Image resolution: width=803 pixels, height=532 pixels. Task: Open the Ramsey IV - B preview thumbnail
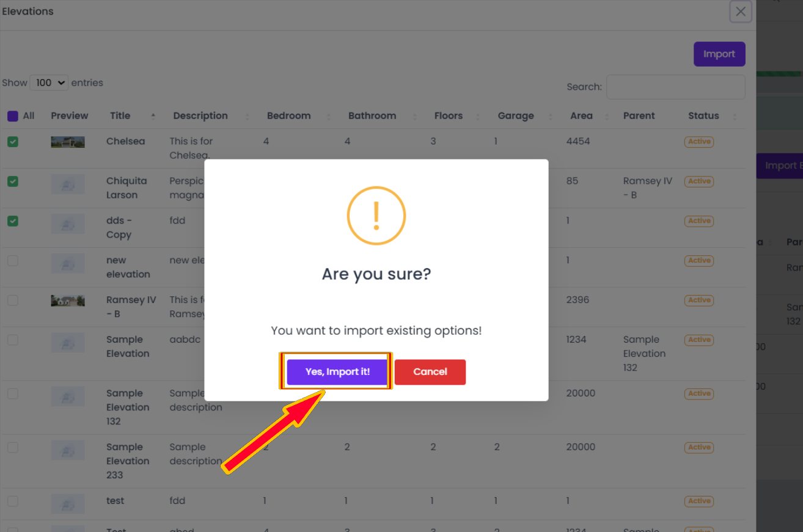pyautogui.click(x=68, y=301)
